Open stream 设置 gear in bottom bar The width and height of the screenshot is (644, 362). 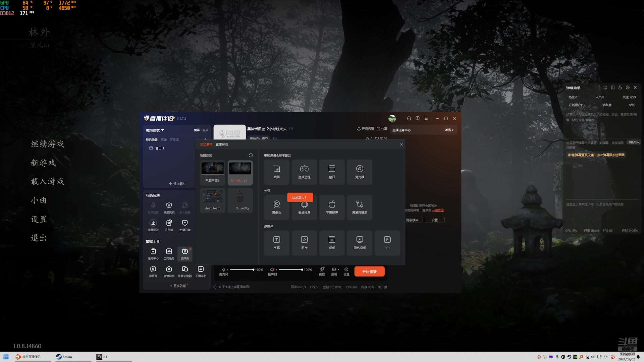(x=346, y=271)
